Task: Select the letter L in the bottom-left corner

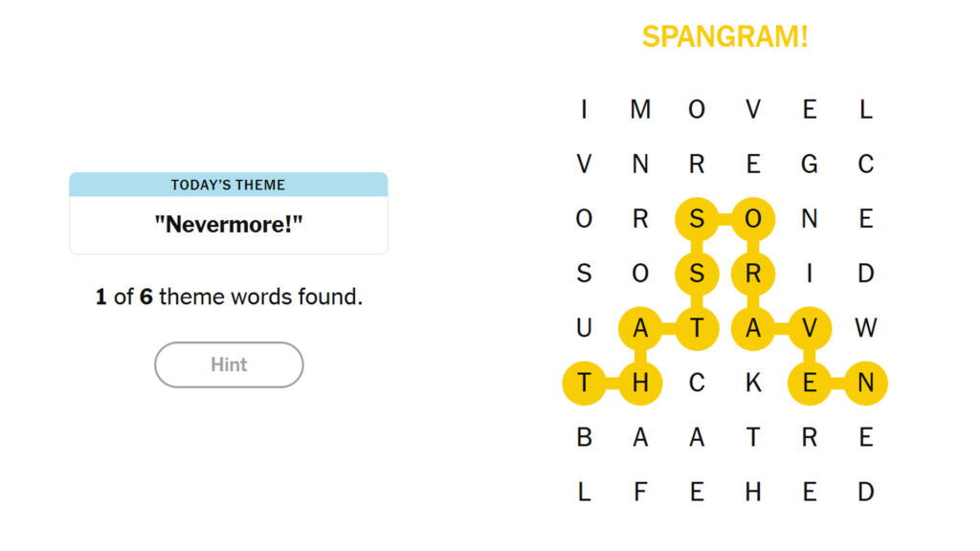Action: [583, 492]
